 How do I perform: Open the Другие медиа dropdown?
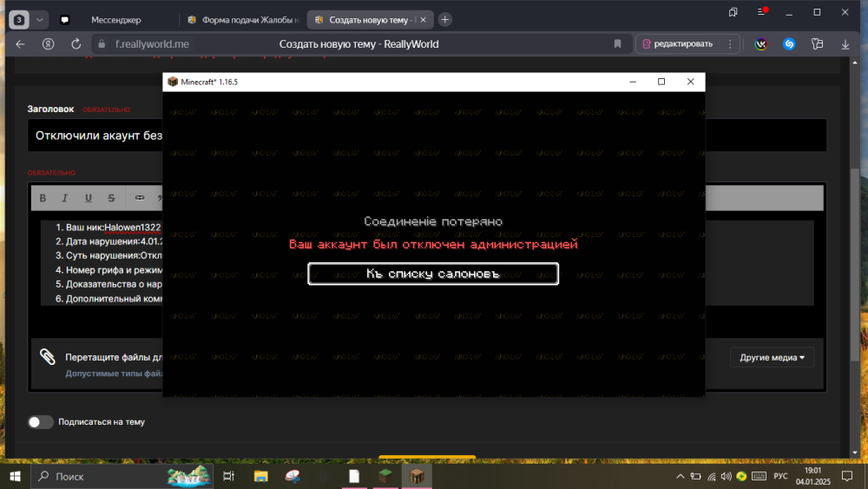tap(773, 357)
